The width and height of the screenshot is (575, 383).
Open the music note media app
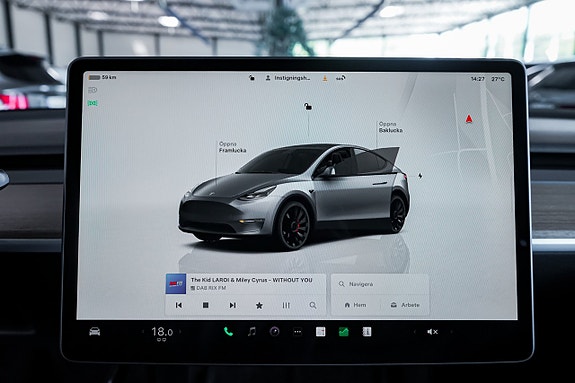[x=252, y=332]
